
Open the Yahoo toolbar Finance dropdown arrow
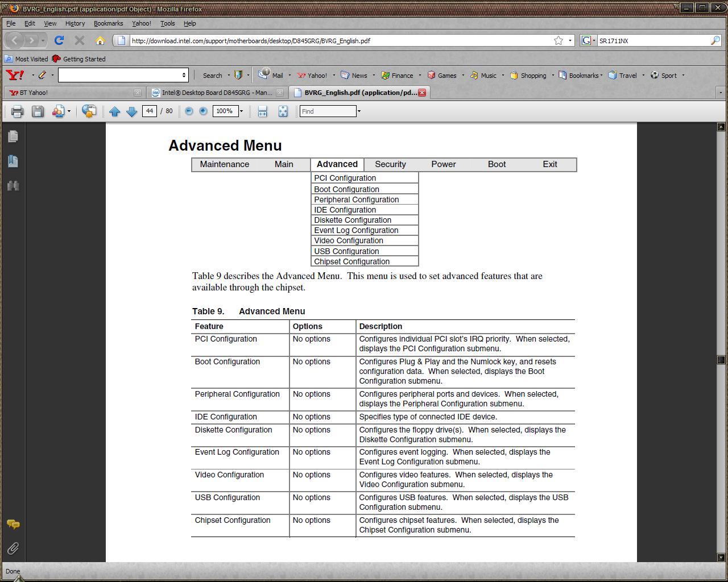coord(420,75)
